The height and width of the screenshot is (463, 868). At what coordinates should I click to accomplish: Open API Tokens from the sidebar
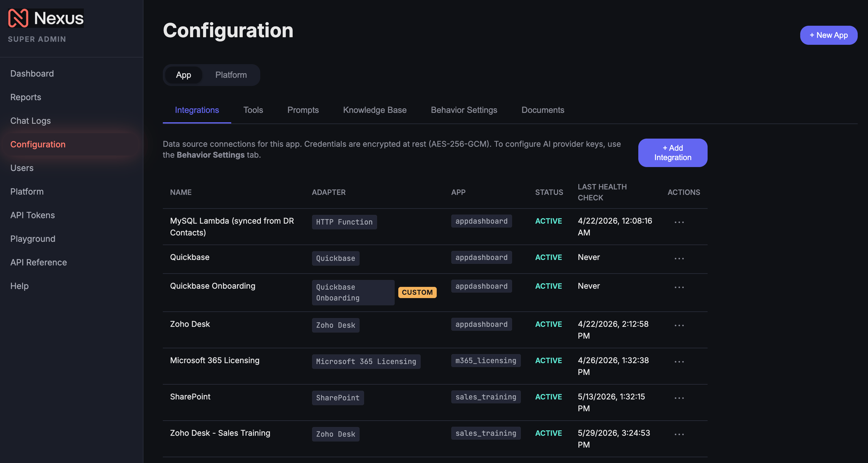coord(32,215)
